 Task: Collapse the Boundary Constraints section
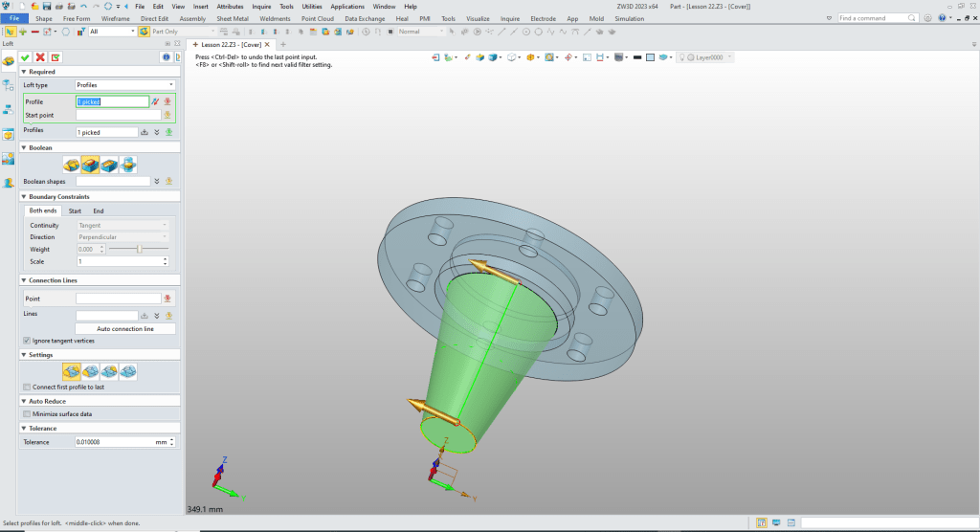point(23,197)
